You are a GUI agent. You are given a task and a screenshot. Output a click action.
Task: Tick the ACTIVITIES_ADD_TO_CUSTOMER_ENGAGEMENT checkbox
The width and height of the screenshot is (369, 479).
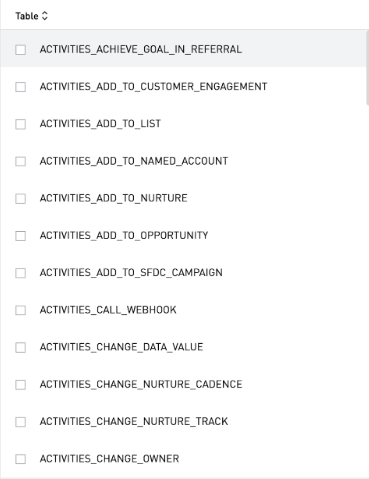click(21, 87)
